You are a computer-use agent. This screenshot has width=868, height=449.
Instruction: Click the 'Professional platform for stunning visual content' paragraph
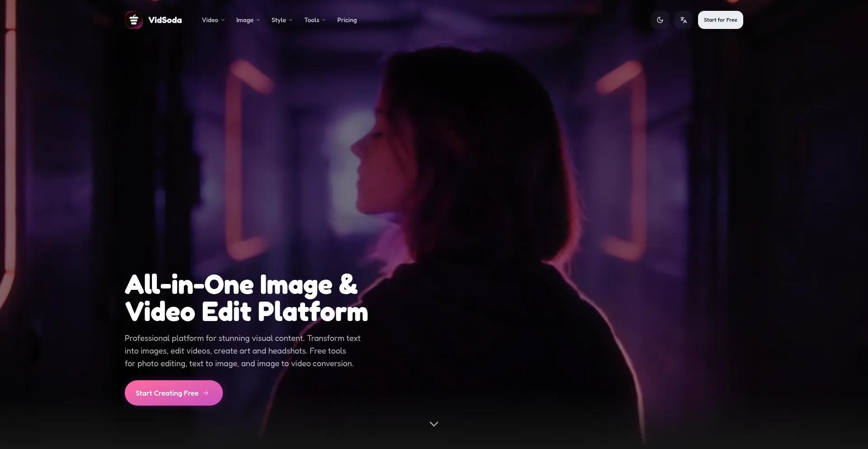coord(243,351)
